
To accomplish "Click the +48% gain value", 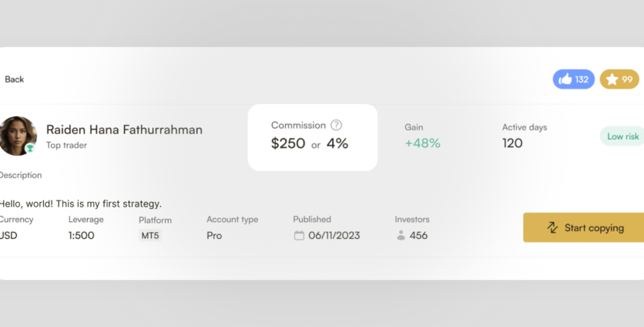I will pyautogui.click(x=422, y=143).
